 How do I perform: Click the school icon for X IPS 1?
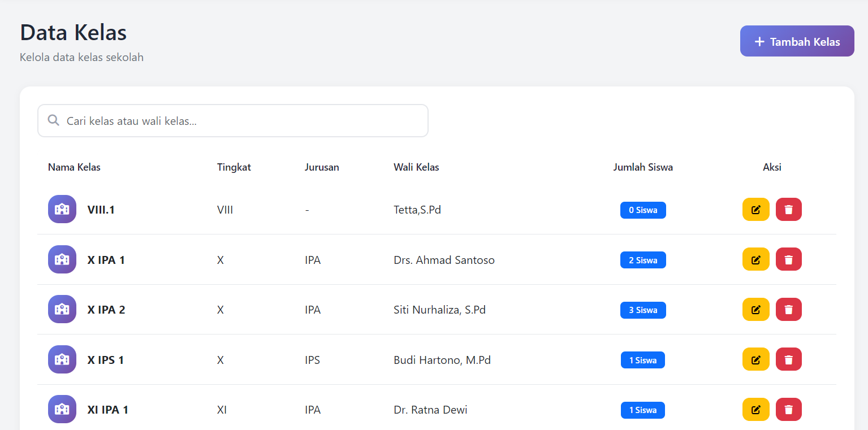[x=62, y=359]
